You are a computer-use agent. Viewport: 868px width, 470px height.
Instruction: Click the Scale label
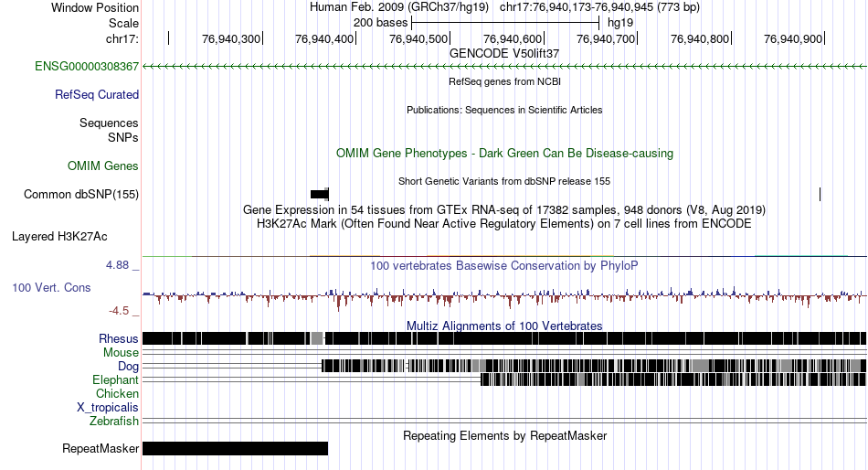point(123,23)
